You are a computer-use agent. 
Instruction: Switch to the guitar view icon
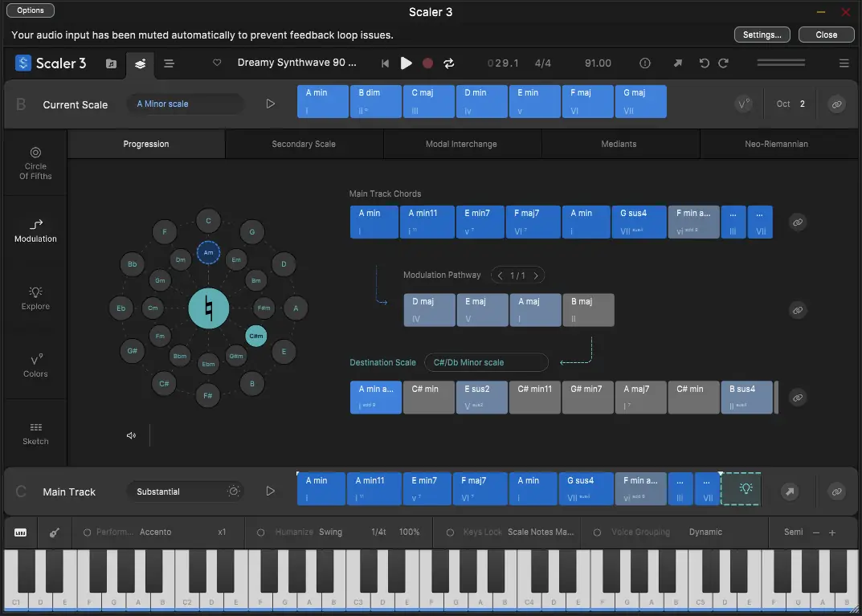(54, 532)
